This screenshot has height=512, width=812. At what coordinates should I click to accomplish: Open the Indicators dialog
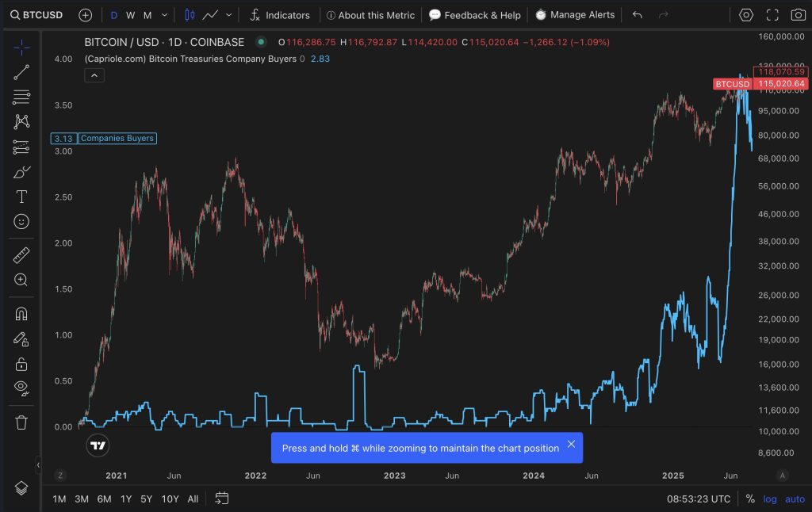tap(279, 15)
